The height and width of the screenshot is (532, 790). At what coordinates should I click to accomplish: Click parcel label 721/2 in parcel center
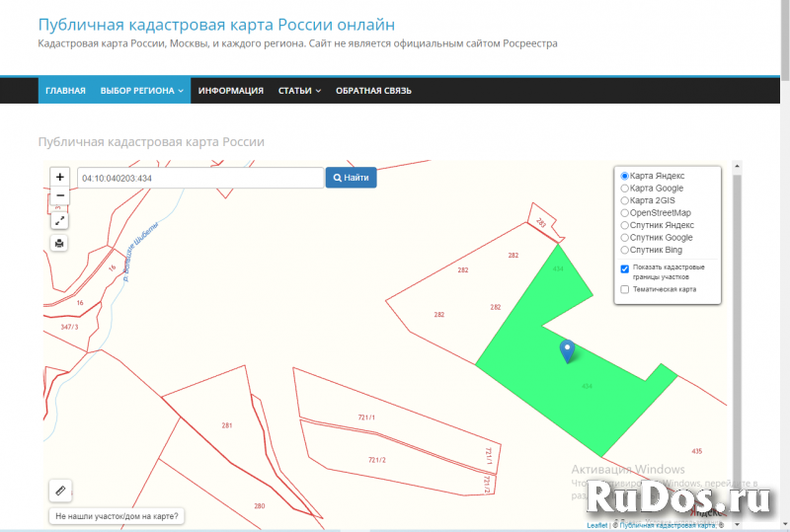tap(377, 460)
